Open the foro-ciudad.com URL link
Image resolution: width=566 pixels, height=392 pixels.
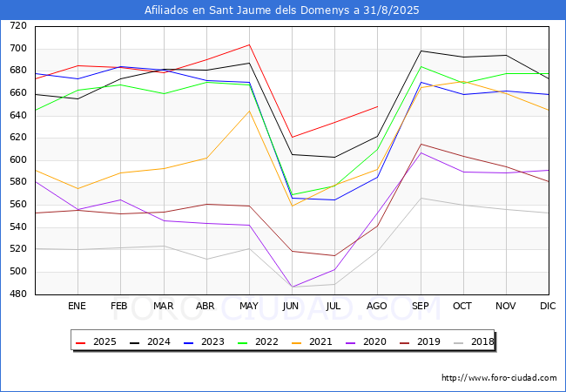499,378
